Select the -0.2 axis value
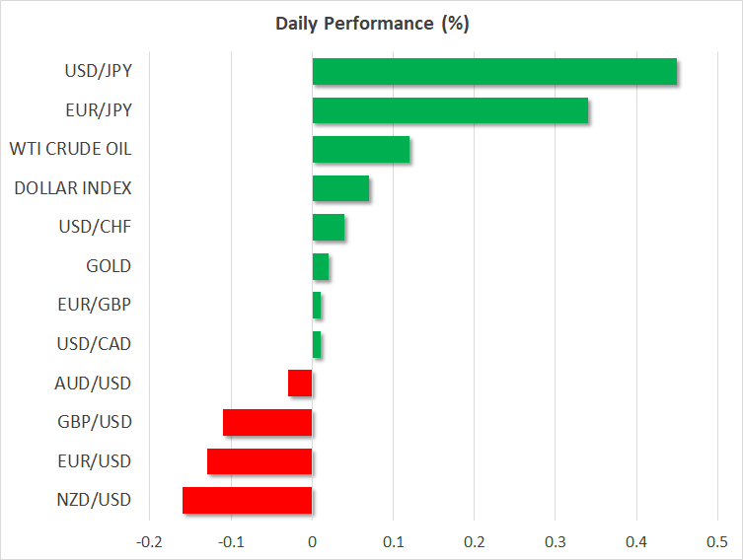Viewport: 743px width, 560px height. click(149, 542)
